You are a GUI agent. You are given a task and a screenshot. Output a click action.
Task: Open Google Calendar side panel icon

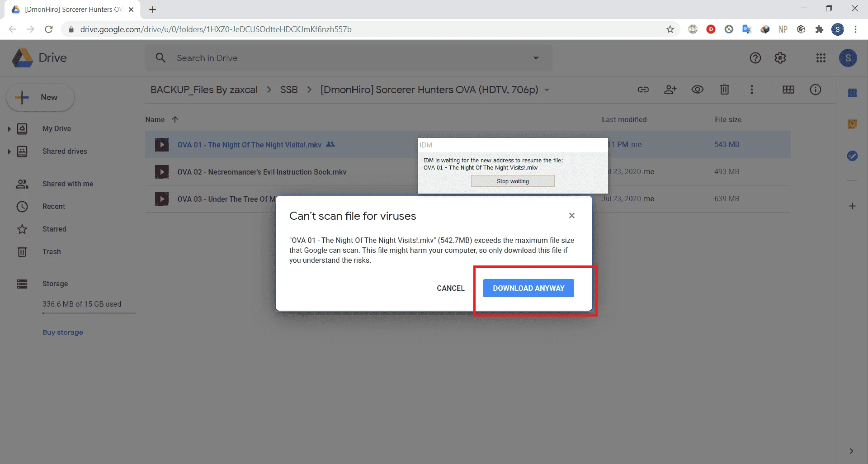tap(852, 93)
